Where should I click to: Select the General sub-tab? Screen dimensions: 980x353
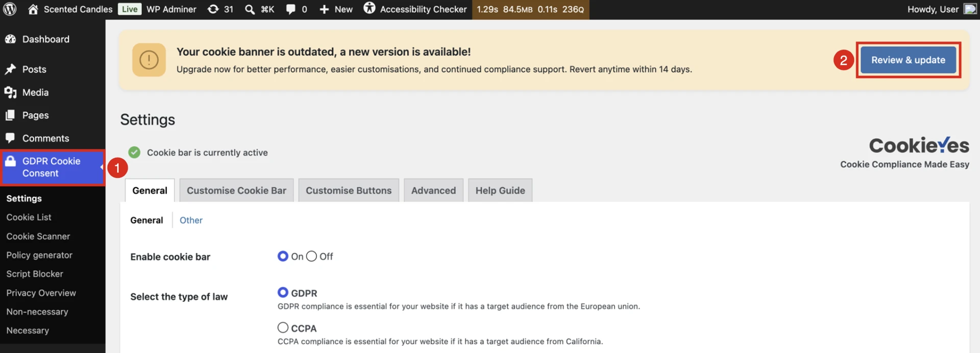pyautogui.click(x=146, y=220)
